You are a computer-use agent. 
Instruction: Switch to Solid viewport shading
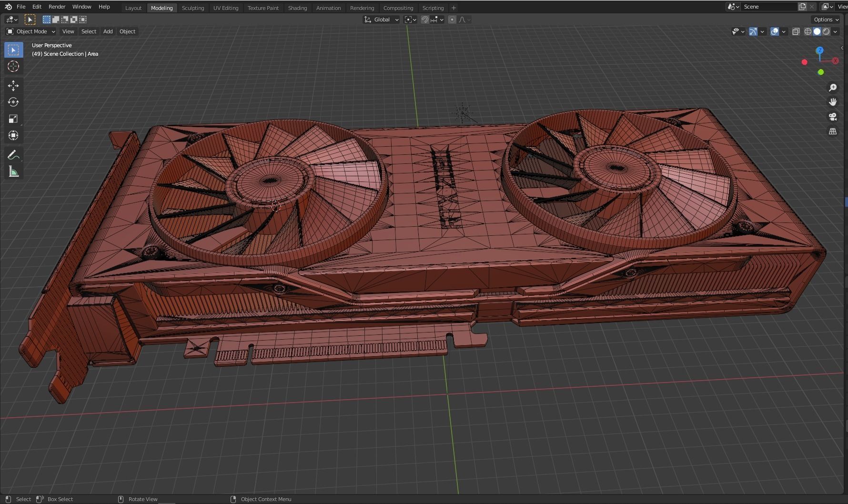click(x=817, y=31)
